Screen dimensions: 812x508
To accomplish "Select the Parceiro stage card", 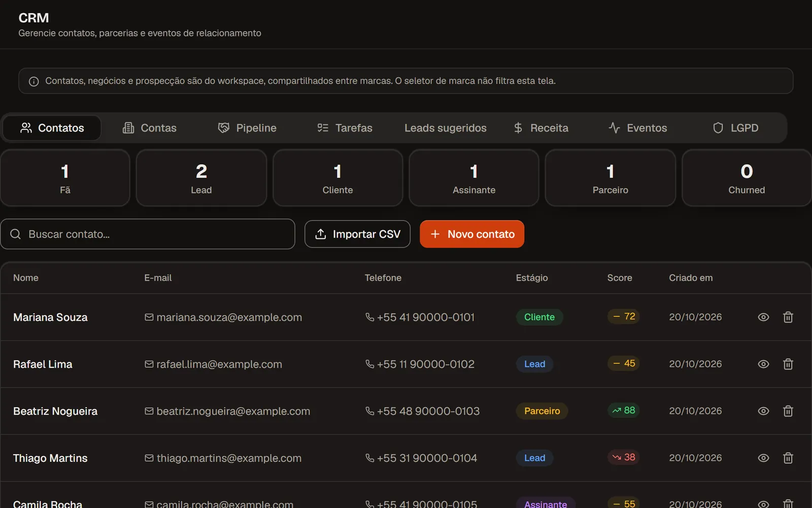I will pos(611,178).
